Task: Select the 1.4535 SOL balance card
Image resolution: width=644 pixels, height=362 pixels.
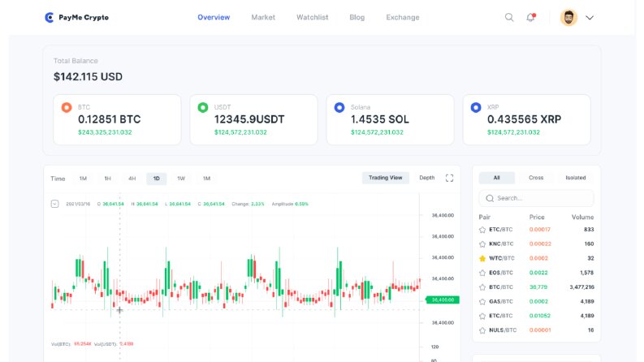Action: pos(390,120)
